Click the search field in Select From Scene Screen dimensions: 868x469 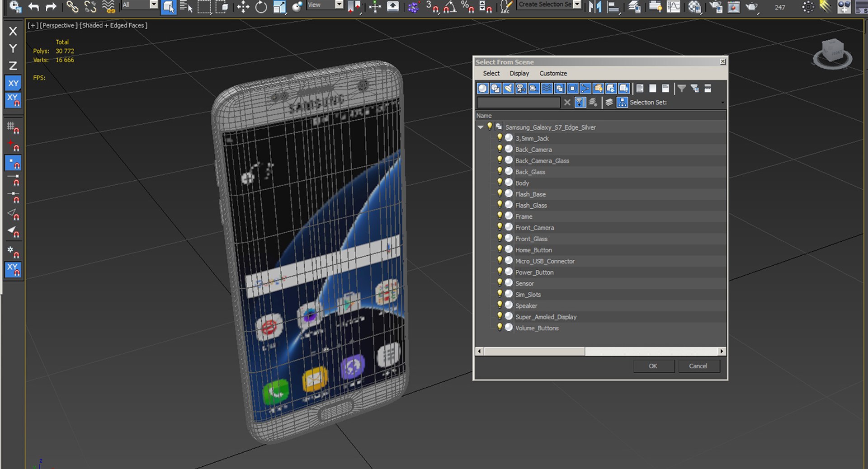click(x=519, y=103)
